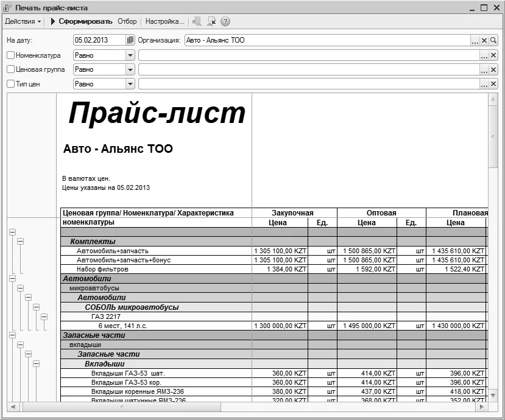Enable the Ценовая группа filter checkbox

[10, 69]
